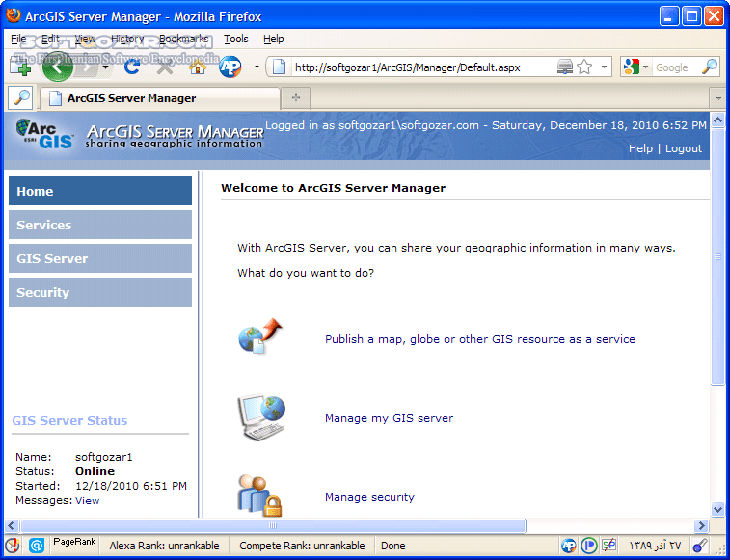The height and width of the screenshot is (560, 730).
Task: Click the horizontal scrollbar thumb
Action: pyautogui.click(x=273, y=526)
